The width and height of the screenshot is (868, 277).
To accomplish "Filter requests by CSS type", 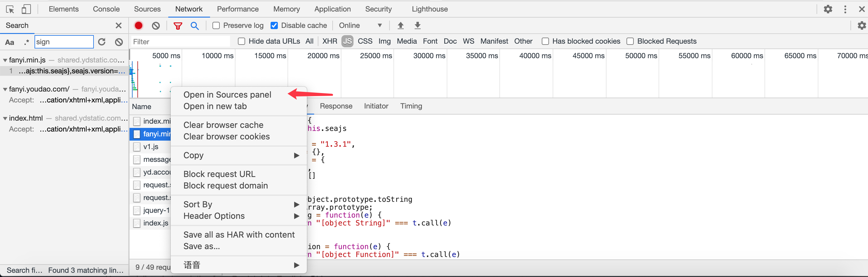I will (365, 41).
